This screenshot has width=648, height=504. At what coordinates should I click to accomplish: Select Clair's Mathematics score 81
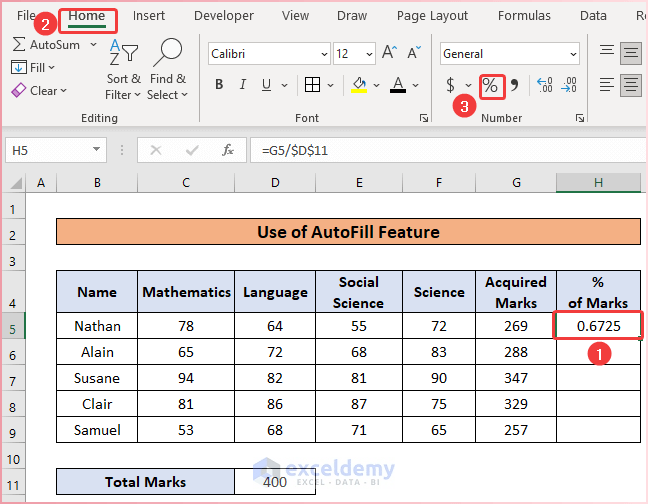pyautogui.click(x=186, y=404)
